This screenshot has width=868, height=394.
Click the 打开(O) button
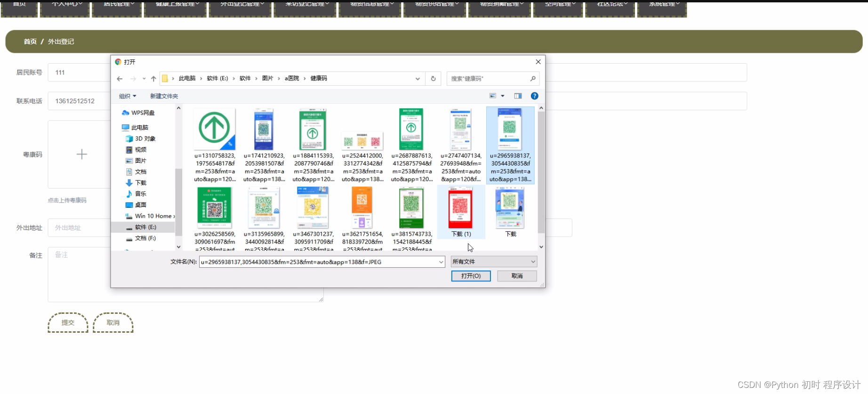(x=471, y=276)
